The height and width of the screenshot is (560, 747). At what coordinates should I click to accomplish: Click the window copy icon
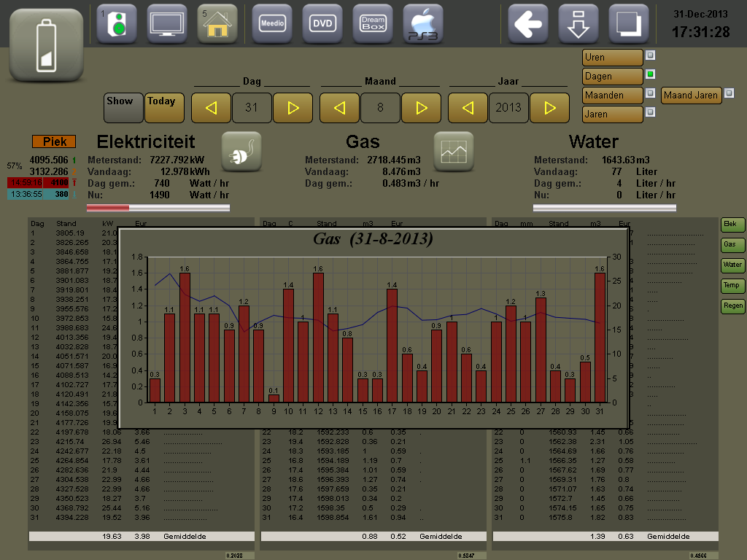point(629,23)
